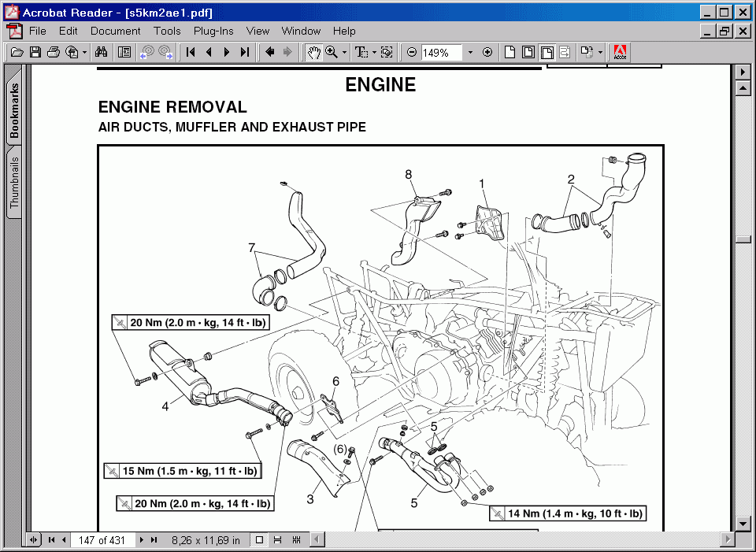Restore the inner document window

tap(724, 31)
